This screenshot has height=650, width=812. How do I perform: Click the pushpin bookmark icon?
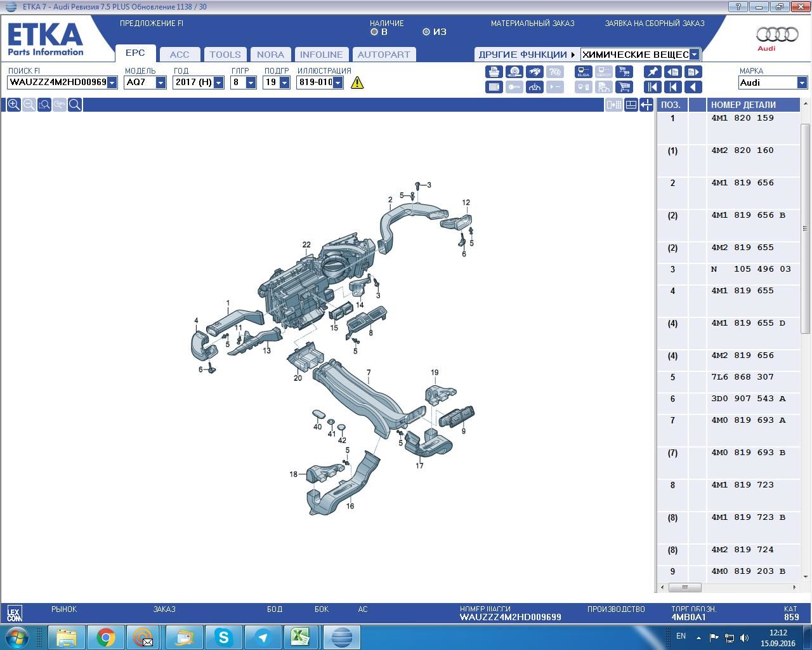point(653,72)
